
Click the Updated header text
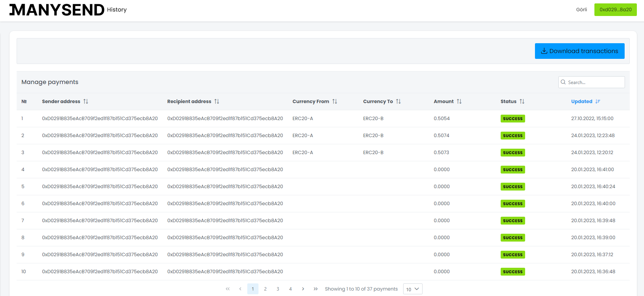tap(582, 101)
